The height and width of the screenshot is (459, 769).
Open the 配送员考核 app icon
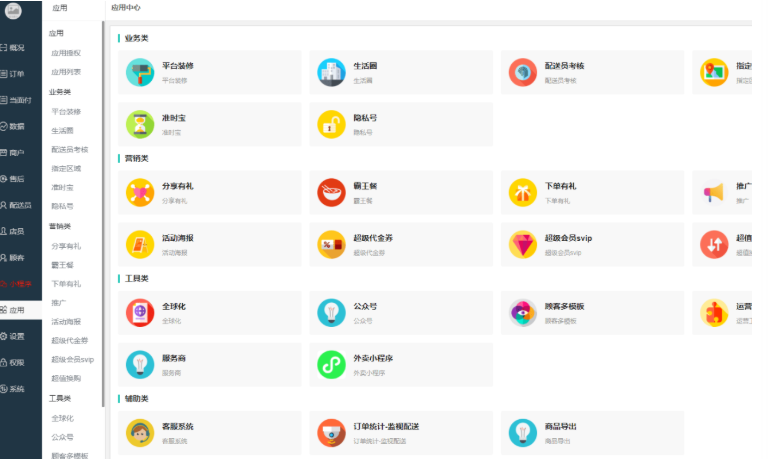coord(522,72)
